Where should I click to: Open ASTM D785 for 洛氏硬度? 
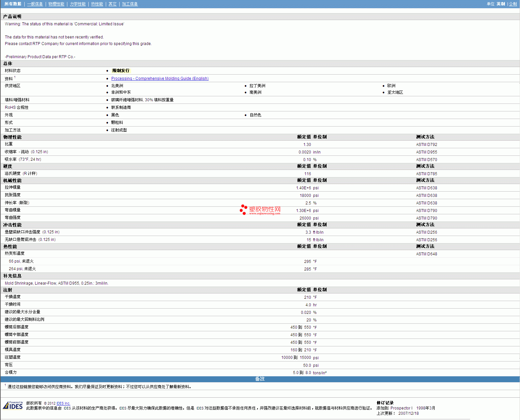pos(426,174)
